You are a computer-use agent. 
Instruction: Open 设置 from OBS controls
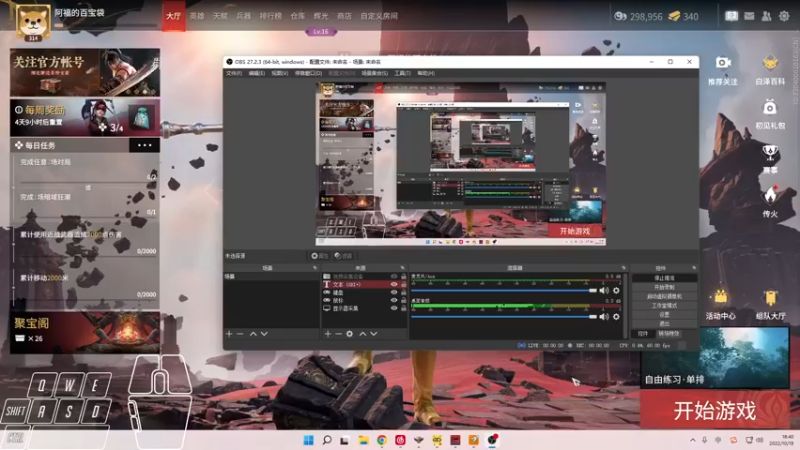coord(664,315)
